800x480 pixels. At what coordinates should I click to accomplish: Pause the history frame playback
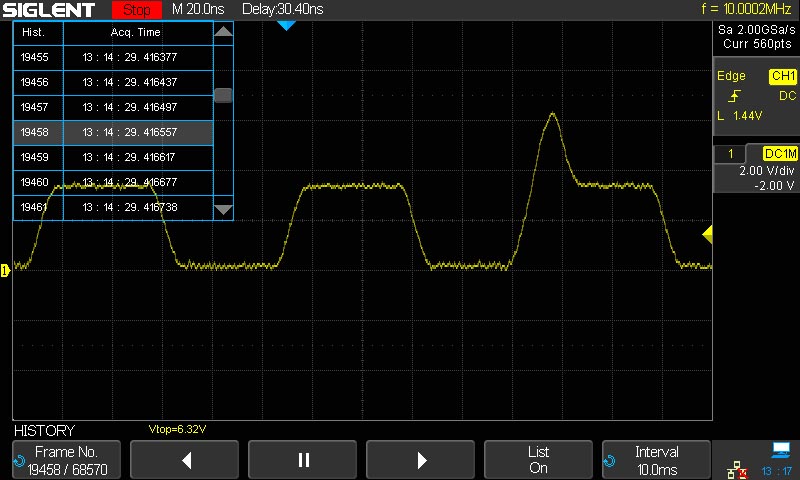tap(303, 461)
